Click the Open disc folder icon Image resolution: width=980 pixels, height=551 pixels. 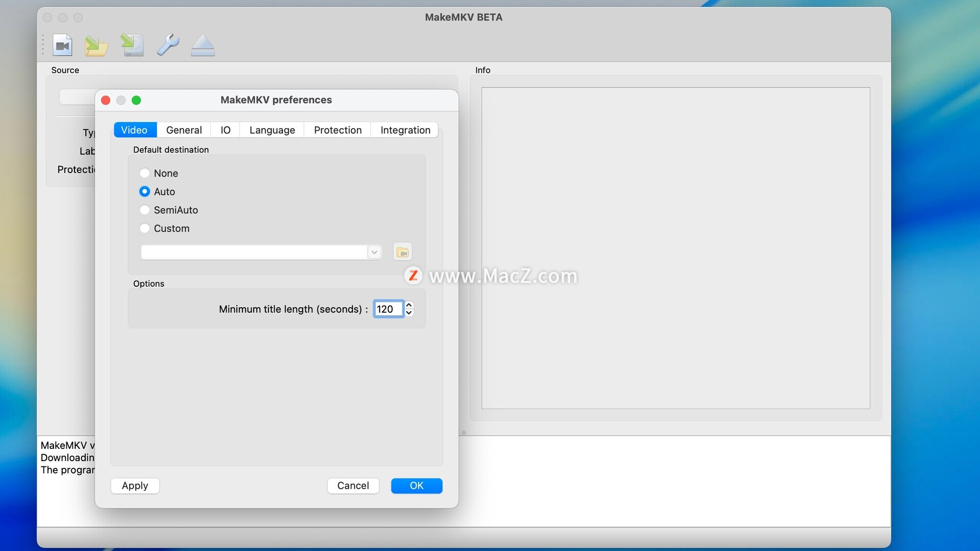96,45
